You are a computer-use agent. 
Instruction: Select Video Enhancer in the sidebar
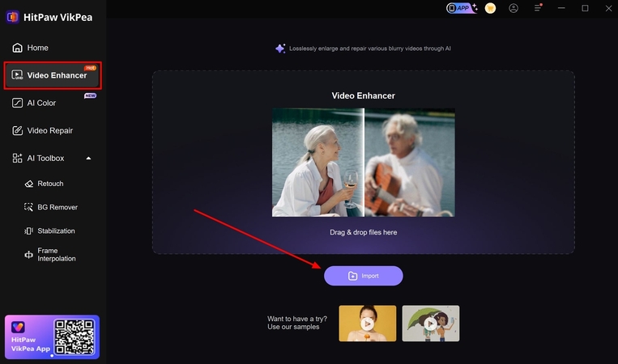coord(53,75)
